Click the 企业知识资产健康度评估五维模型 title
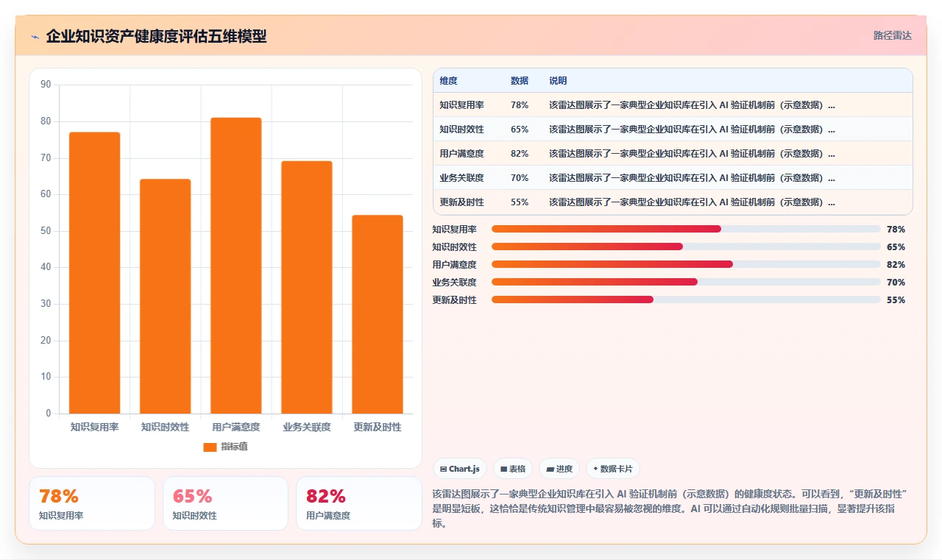Screen dimensions: 942x560 point(156,36)
